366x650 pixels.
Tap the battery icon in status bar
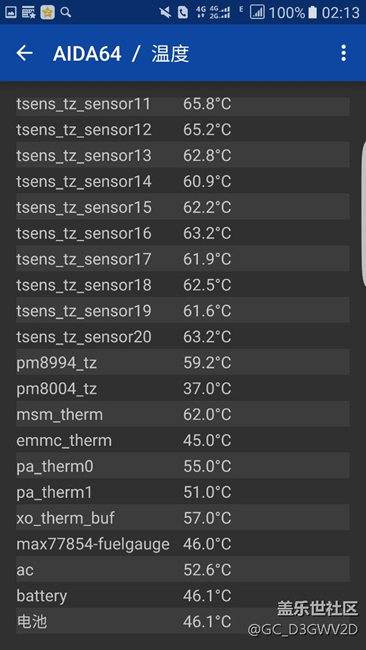[x=312, y=12]
